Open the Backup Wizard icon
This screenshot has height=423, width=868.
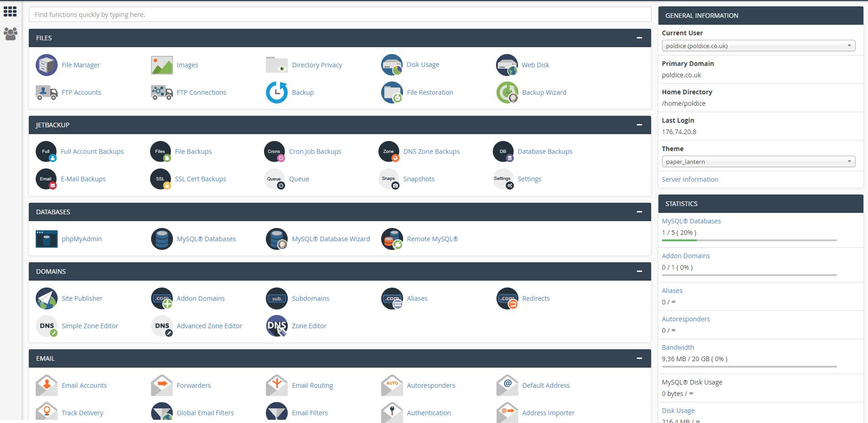tap(507, 92)
